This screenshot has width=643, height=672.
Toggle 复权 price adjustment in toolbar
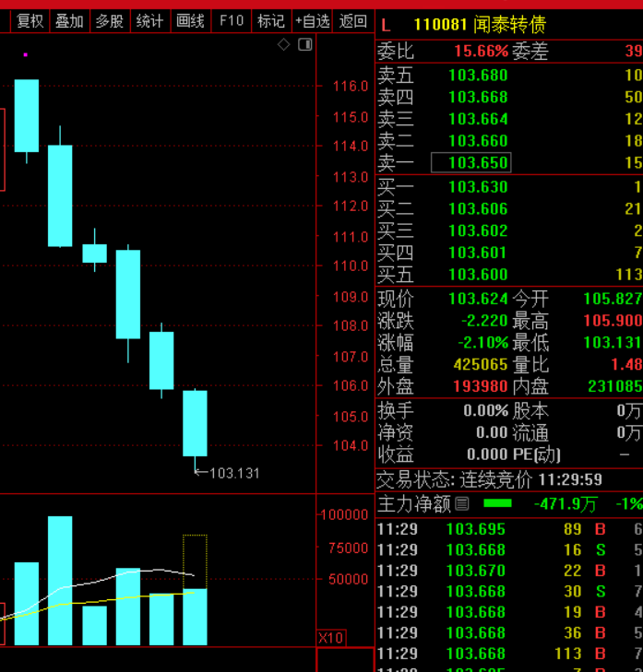[30, 20]
